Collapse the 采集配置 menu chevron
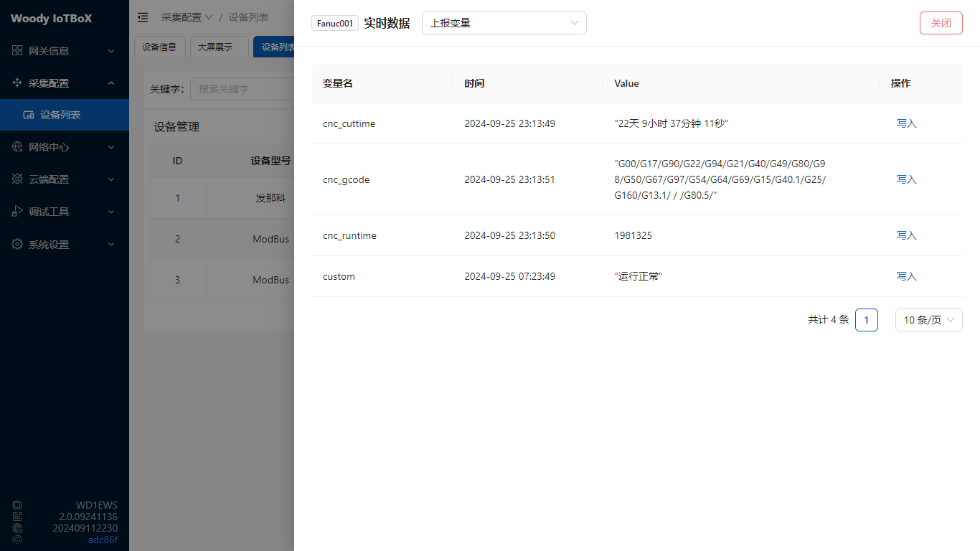This screenshot has width=980, height=551. pos(111,83)
